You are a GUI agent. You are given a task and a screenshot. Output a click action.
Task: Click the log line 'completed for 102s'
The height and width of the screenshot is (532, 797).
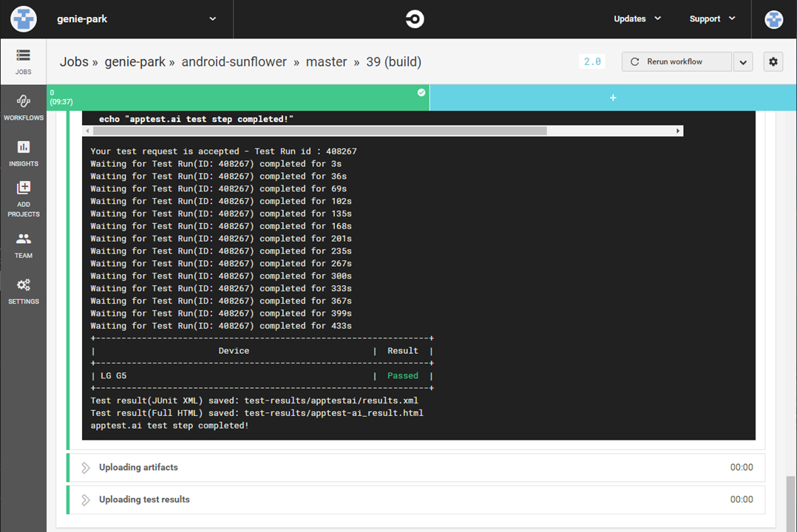coord(221,201)
